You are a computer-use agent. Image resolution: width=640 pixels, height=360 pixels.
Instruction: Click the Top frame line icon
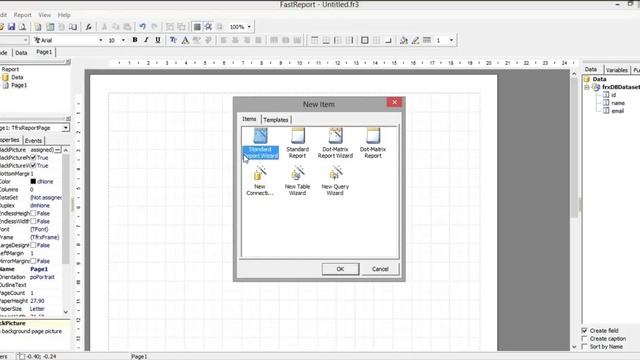[x=314, y=40]
